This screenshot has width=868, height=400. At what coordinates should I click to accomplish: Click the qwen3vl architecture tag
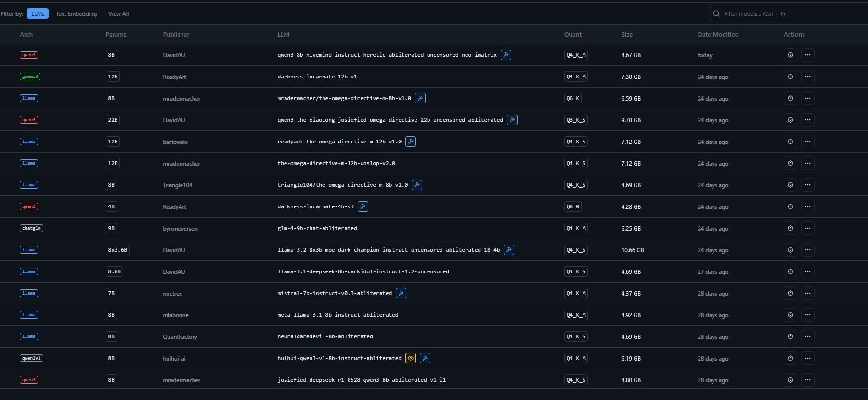pyautogui.click(x=31, y=358)
